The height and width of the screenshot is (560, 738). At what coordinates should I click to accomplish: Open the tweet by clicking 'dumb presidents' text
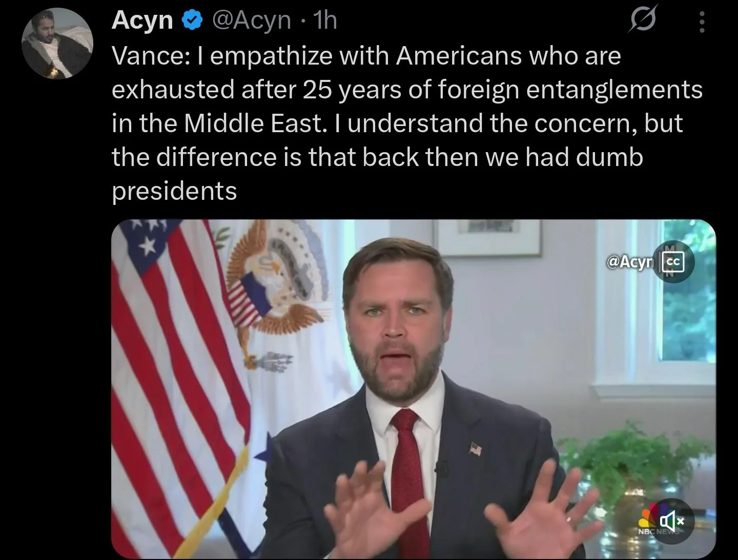pyautogui.click(x=174, y=191)
